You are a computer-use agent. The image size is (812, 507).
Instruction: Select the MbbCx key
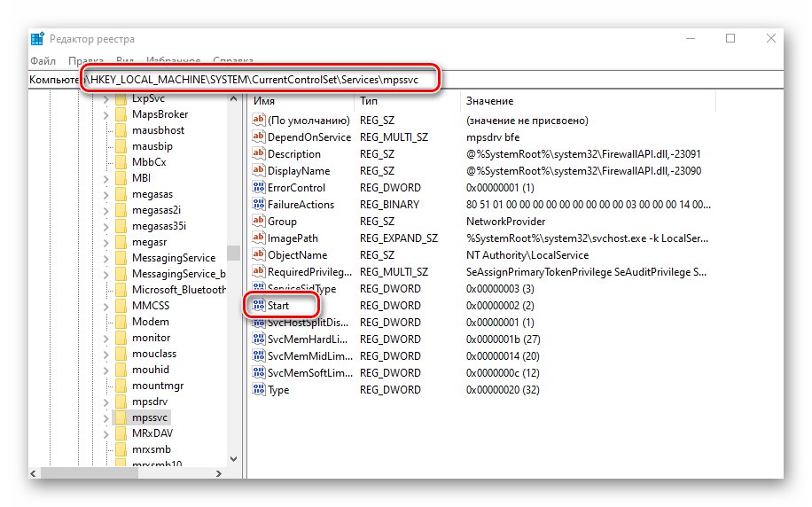[x=149, y=162]
